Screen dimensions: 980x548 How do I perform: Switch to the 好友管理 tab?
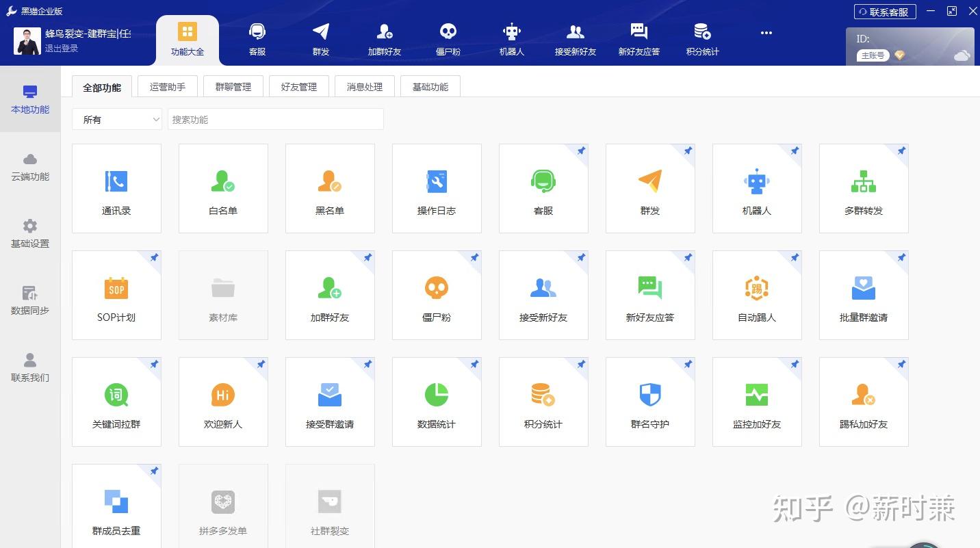[298, 86]
